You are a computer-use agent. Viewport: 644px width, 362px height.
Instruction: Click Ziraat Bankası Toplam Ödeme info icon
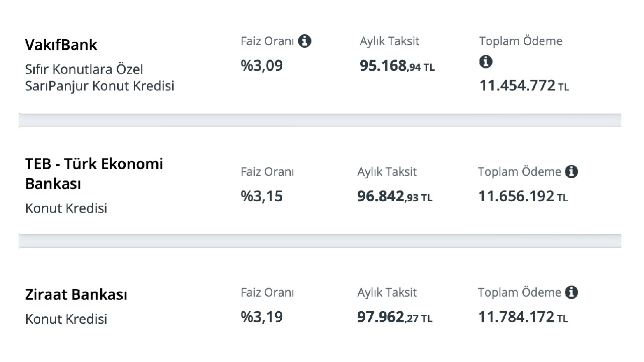tap(572, 293)
